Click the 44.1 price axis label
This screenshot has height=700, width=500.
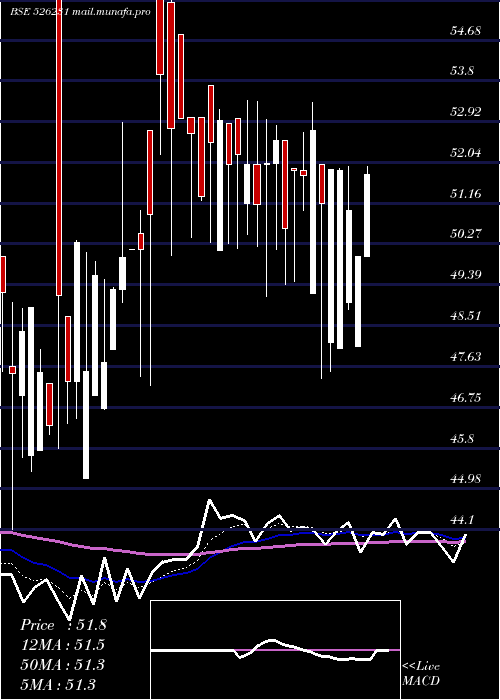point(462,520)
